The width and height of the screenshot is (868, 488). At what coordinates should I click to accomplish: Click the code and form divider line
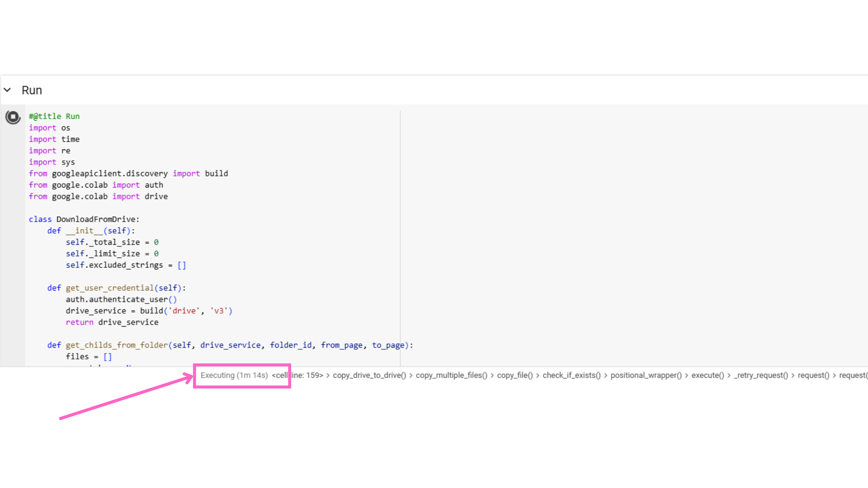(400, 238)
